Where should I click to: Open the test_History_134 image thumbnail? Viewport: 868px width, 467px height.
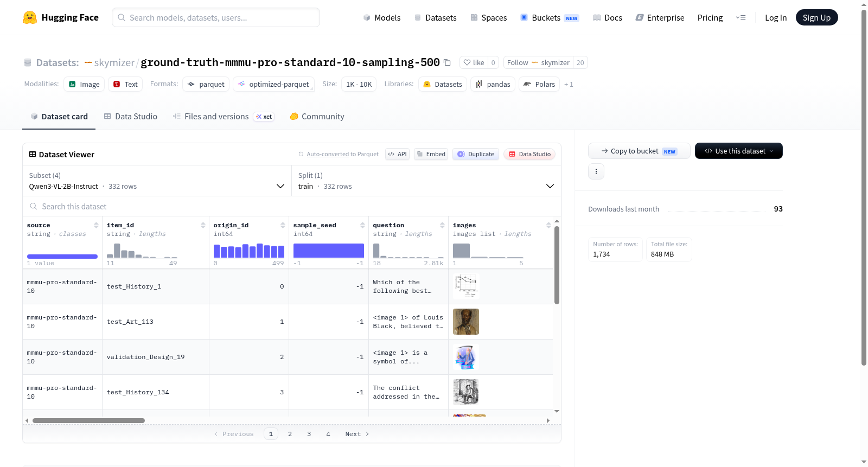(x=466, y=392)
